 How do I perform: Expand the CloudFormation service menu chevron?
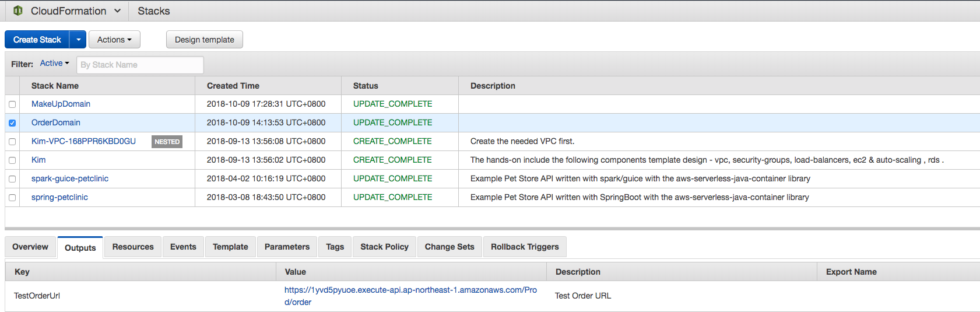(x=118, y=10)
